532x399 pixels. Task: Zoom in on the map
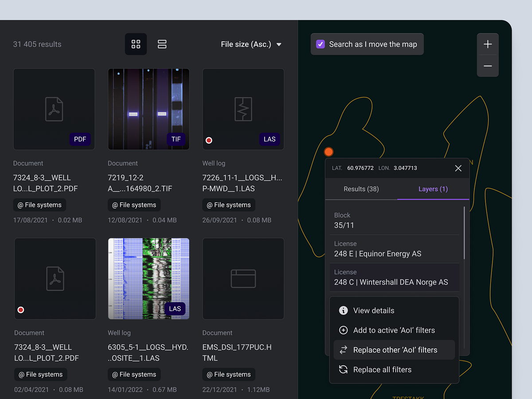(x=488, y=44)
